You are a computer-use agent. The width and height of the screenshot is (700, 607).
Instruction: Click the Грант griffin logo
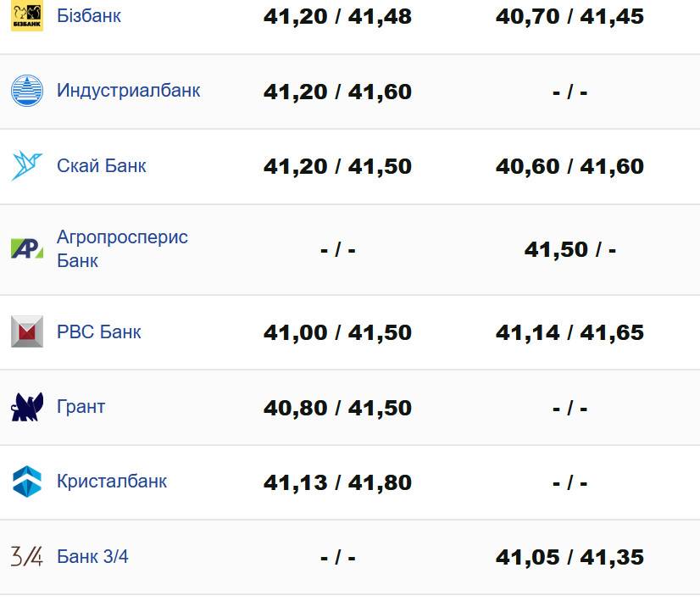tap(27, 407)
